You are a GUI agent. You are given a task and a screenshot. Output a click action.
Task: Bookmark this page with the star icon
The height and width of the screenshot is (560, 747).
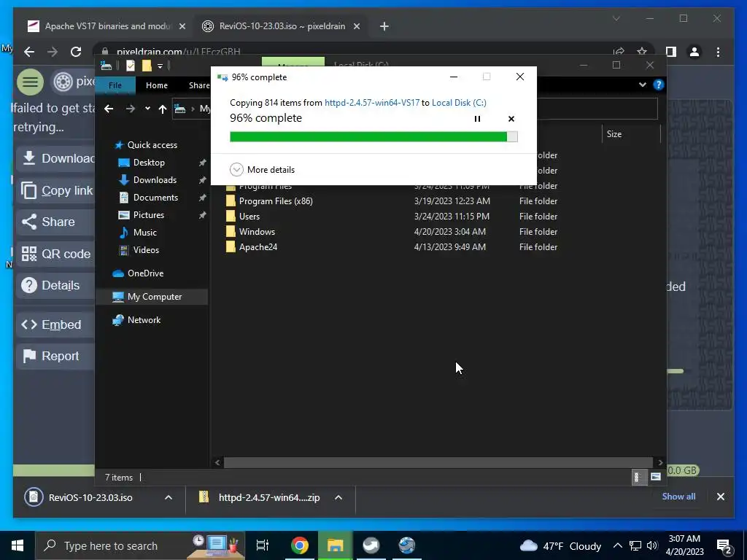pos(642,52)
